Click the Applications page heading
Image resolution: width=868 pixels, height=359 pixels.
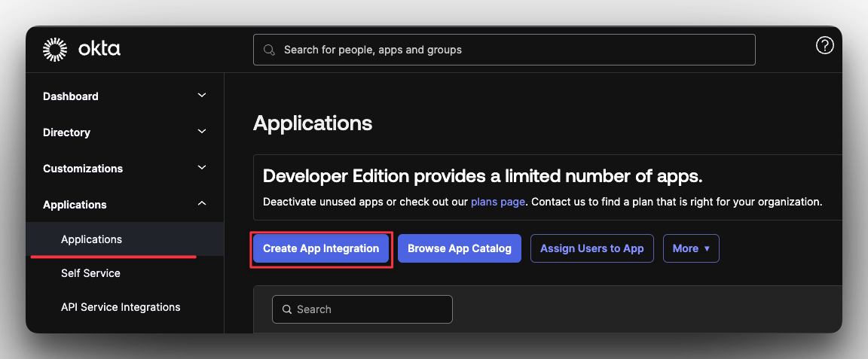313,123
